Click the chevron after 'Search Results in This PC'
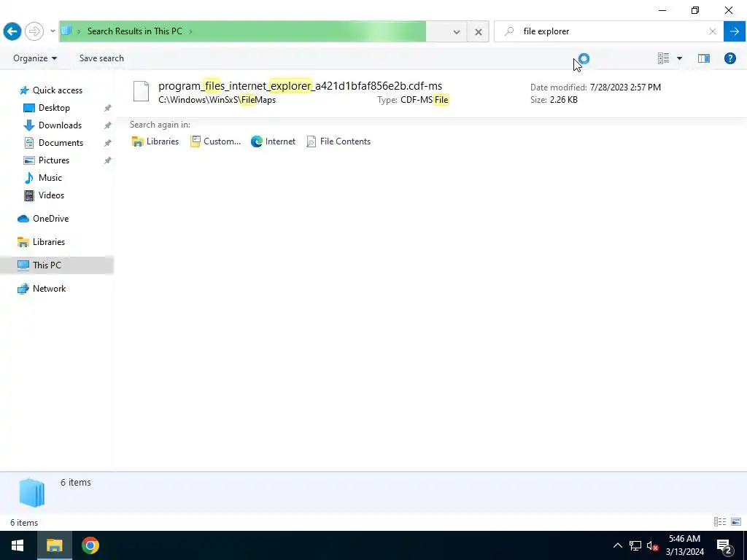This screenshot has width=747, height=560. 190,31
